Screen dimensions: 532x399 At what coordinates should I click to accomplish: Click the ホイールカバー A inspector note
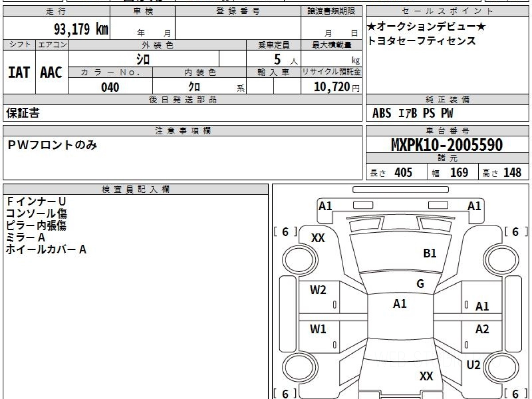46,249
